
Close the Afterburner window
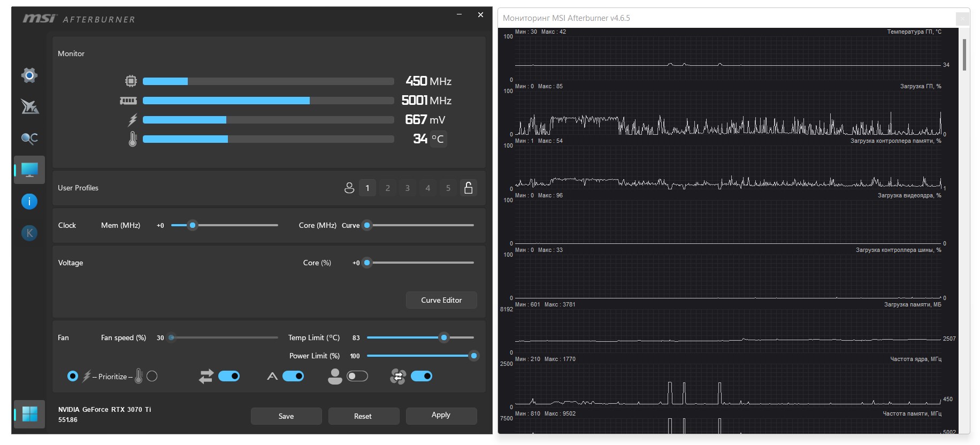click(x=480, y=14)
